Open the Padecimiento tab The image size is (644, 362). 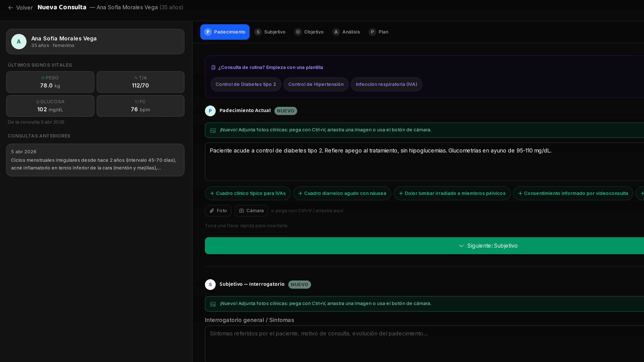pyautogui.click(x=225, y=32)
